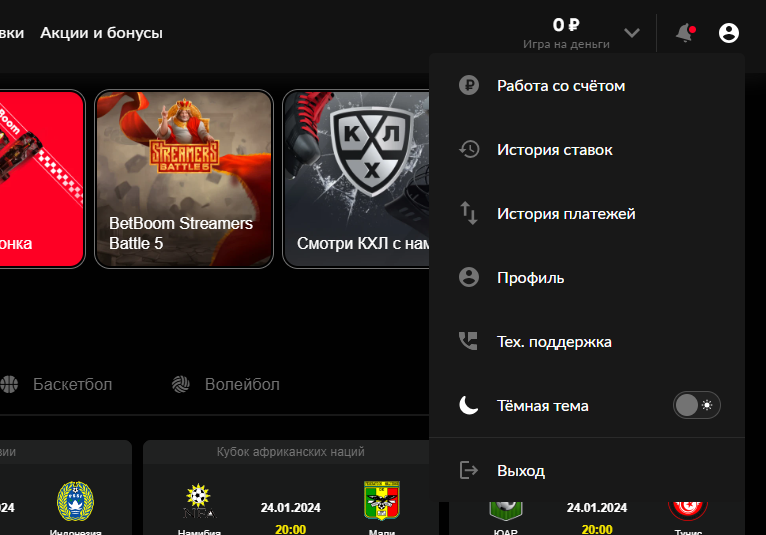This screenshot has height=535, width=766.
Task: Click the volleyball icon
Action: coord(180,385)
